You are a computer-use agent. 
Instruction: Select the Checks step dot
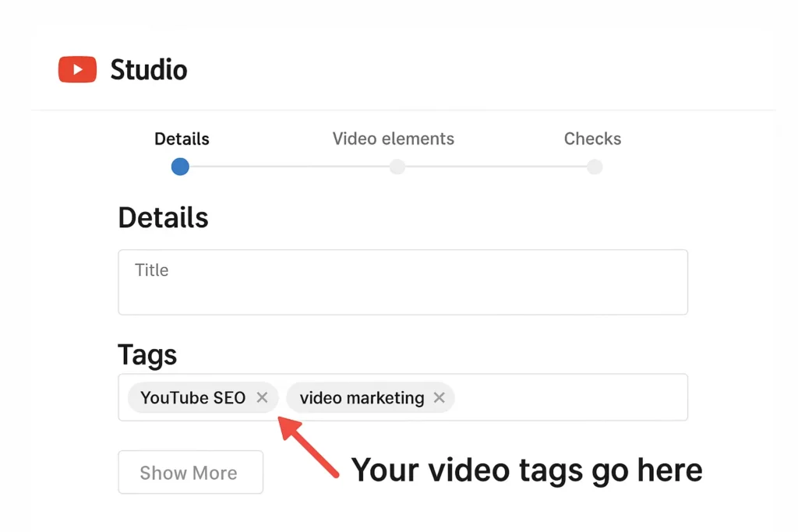click(x=595, y=167)
